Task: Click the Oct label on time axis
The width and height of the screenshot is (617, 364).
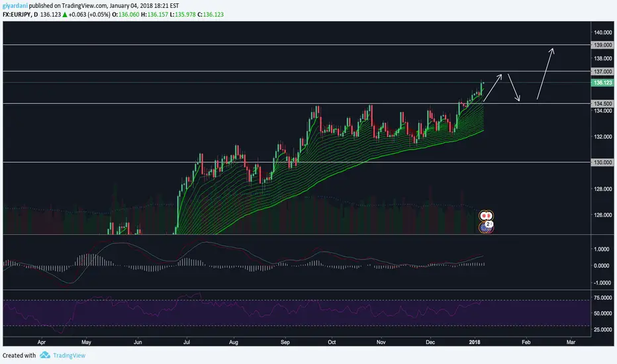Action: point(332,342)
